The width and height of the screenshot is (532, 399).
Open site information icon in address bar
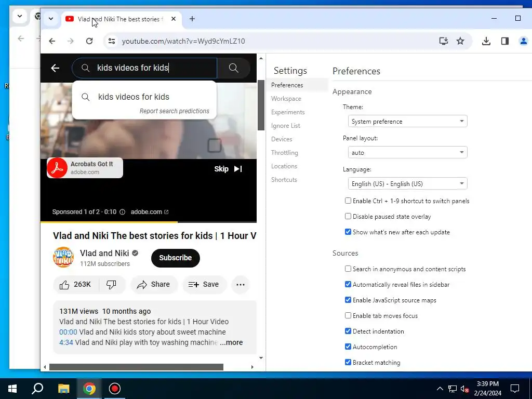tap(112, 41)
